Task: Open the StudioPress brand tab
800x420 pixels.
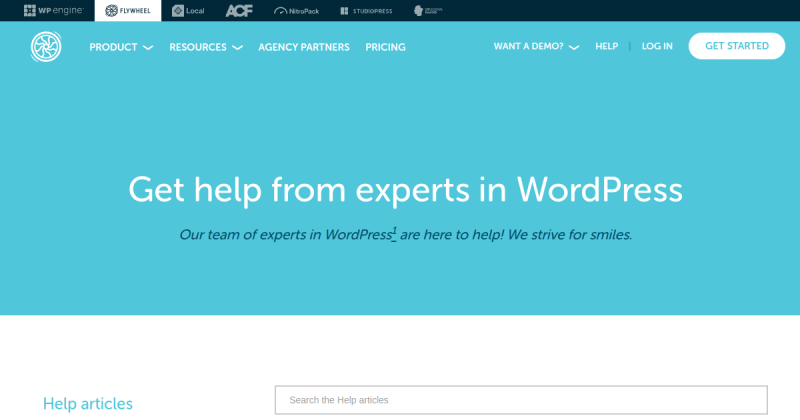Action: (366, 11)
